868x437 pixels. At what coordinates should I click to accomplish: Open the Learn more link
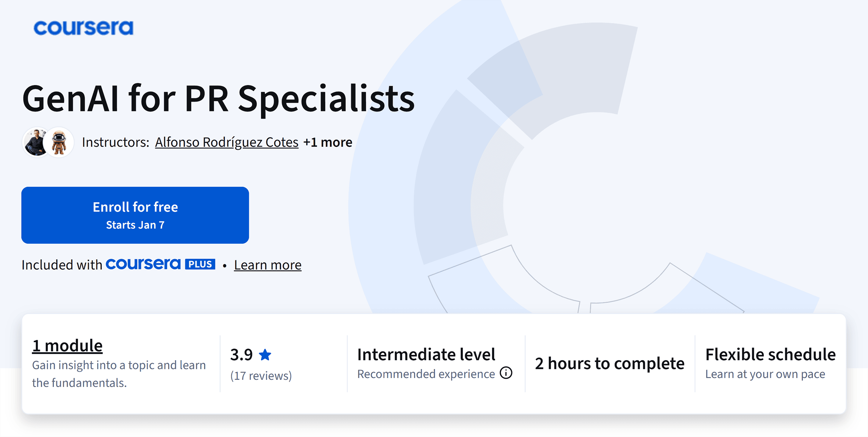[x=268, y=265]
